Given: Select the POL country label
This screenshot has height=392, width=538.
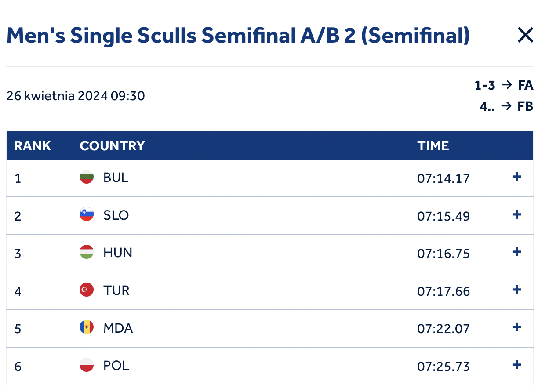Looking at the screenshot, I should pyautogui.click(x=116, y=366).
